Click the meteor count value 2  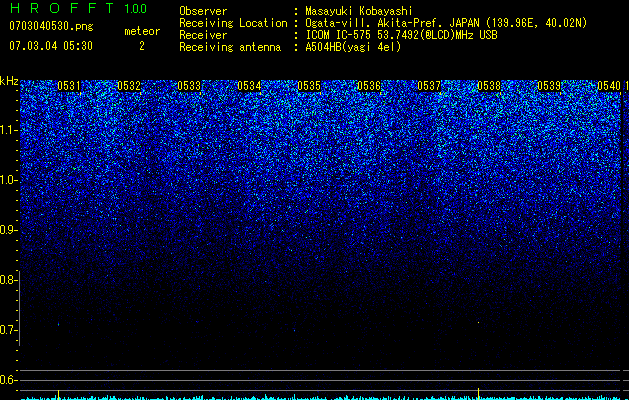(142, 46)
